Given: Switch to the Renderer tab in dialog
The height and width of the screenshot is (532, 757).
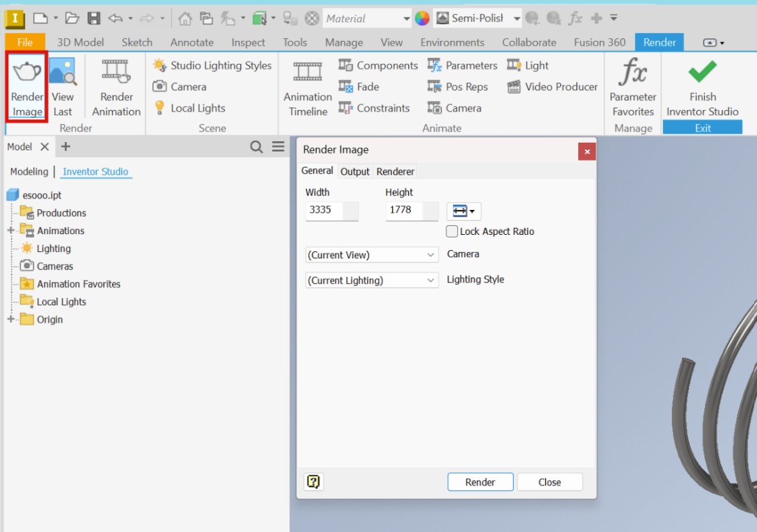Looking at the screenshot, I should [395, 171].
